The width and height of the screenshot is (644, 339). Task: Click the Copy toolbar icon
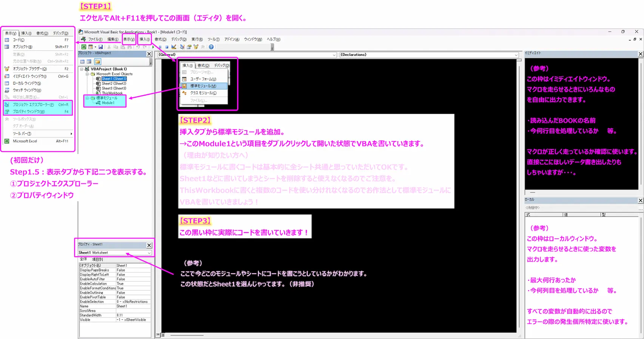[116, 47]
